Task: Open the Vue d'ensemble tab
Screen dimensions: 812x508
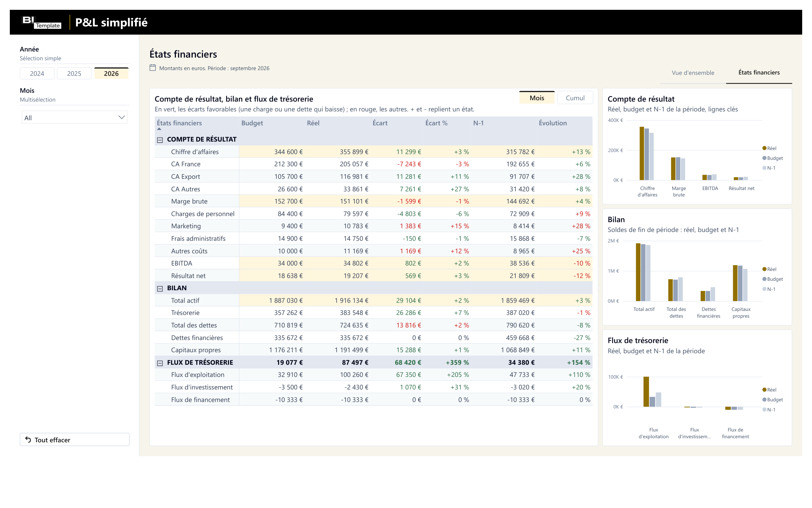Action: [693, 73]
